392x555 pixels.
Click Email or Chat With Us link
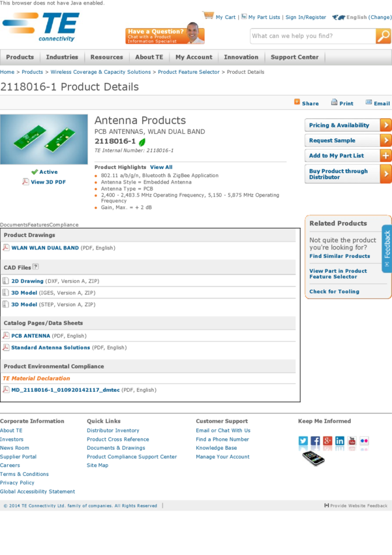(x=223, y=430)
